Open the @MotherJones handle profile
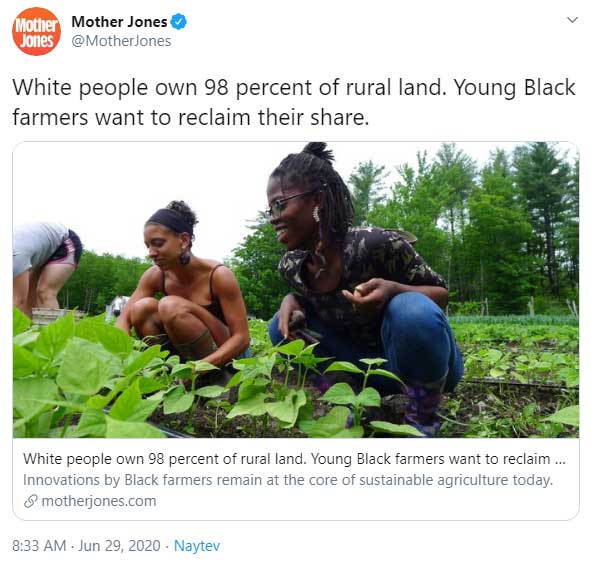 tap(121, 41)
